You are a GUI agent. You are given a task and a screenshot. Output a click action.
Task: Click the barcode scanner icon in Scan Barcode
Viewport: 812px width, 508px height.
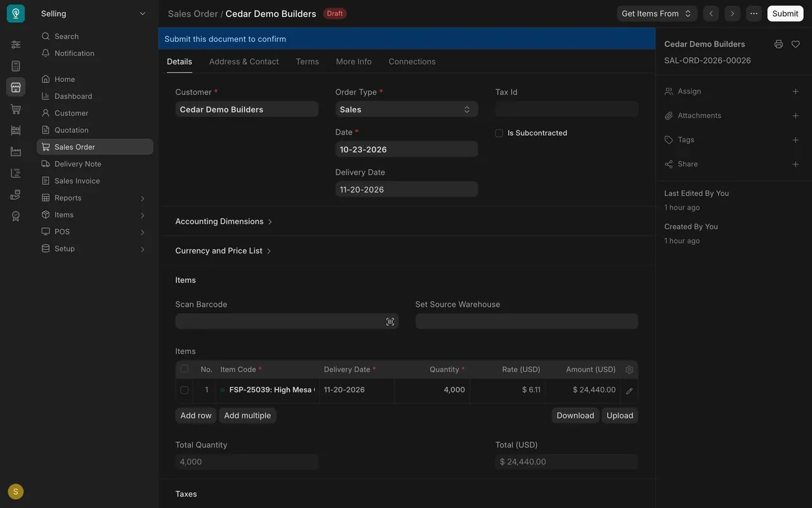tap(390, 322)
